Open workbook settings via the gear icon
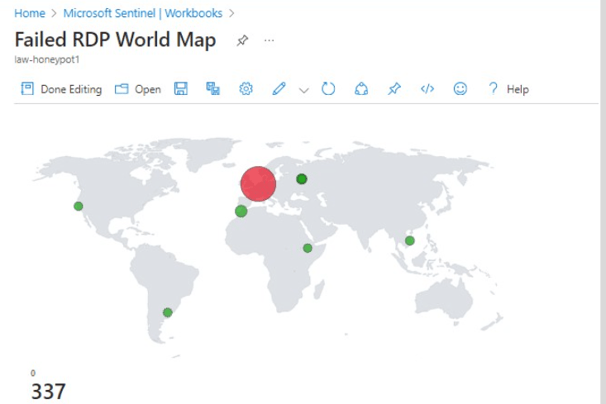The height and width of the screenshot is (404, 606). point(246,89)
